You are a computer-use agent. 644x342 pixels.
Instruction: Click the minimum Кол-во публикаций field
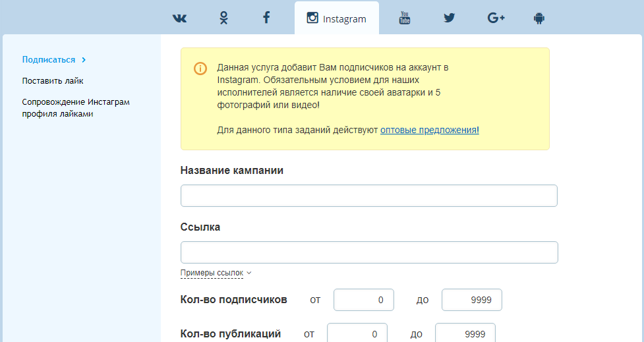point(357,333)
